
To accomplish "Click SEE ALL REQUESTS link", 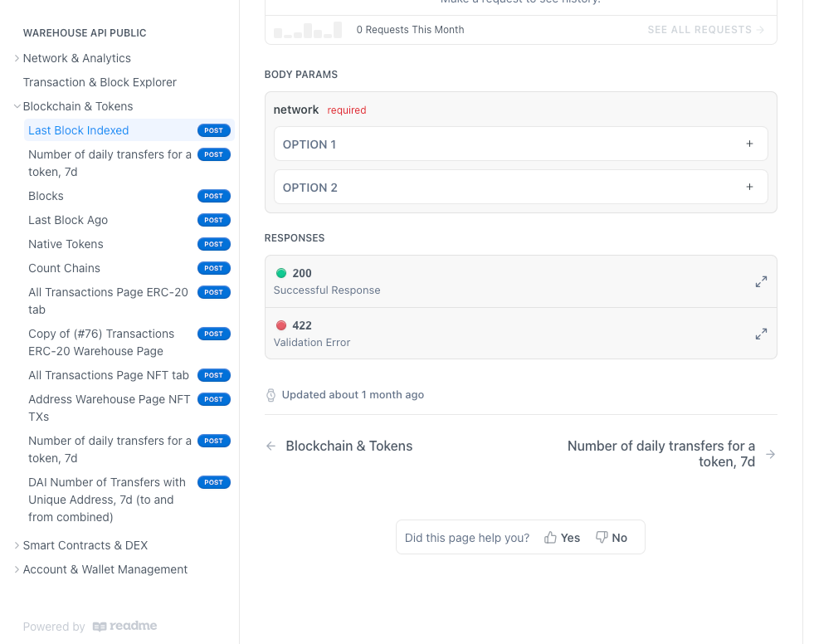I will point(705,30).
